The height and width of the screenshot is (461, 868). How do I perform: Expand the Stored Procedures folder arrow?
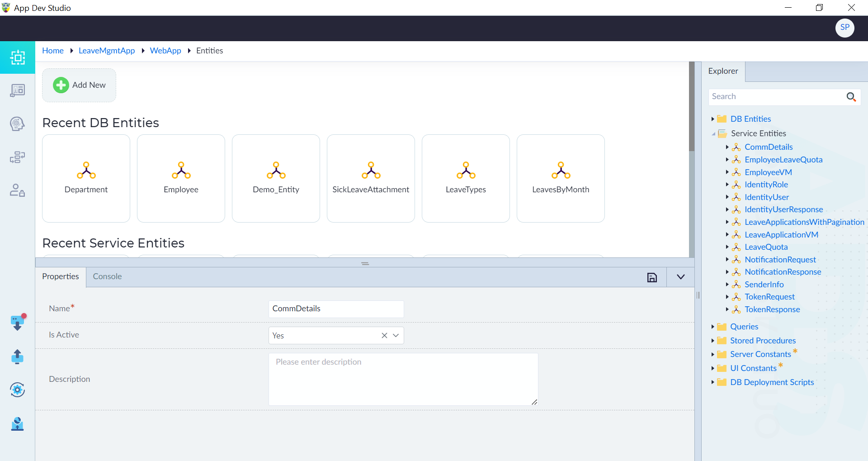pos(712,341)
